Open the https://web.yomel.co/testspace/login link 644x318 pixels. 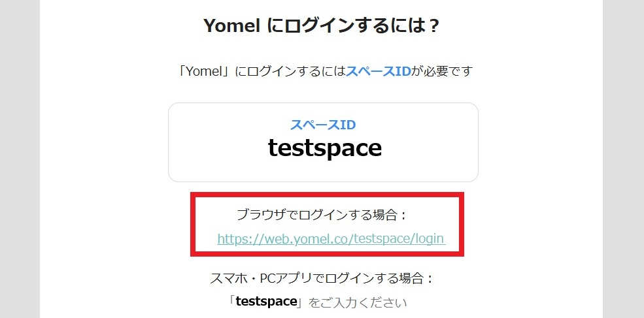click(x=331, y=238)
